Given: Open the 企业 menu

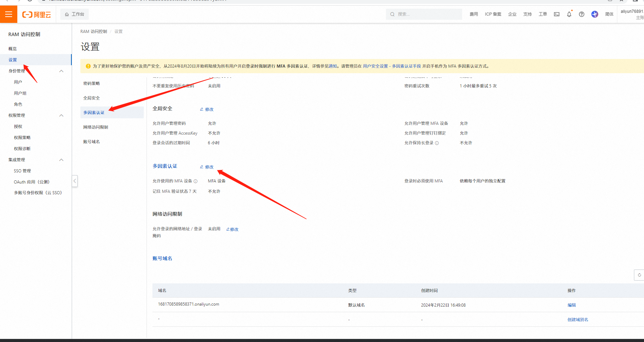Looking at the screenshot, I should click(512, 14).
